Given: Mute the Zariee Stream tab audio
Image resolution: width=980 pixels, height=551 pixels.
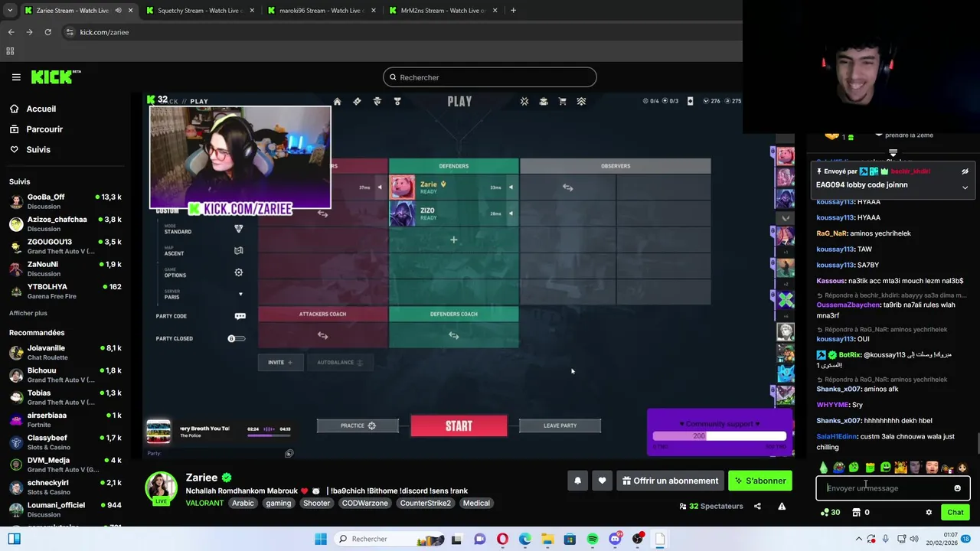Looking at the screenshot, I should 118,11.
